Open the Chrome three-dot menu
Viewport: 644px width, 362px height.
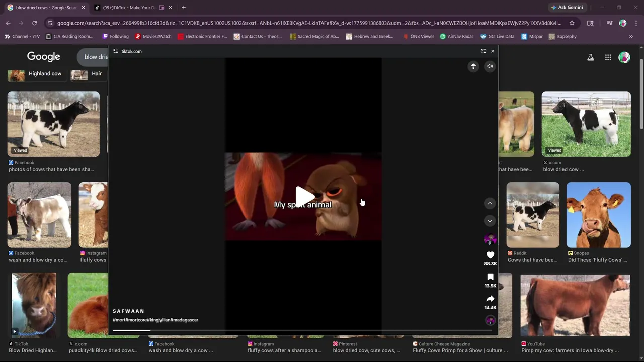click(x=636, y=23)
